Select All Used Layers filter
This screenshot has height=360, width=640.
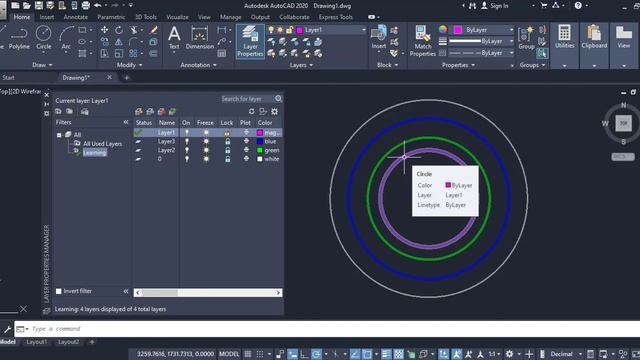click(x=102, y=144)
